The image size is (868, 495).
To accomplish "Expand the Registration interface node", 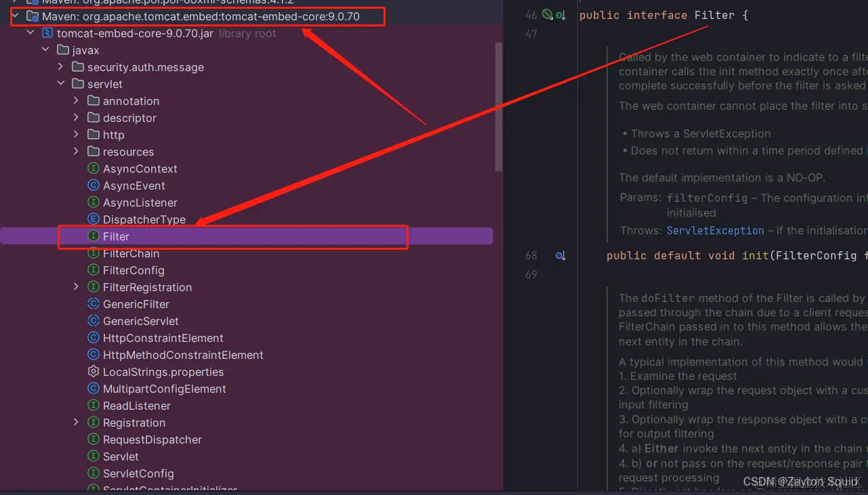I will 77,422.
